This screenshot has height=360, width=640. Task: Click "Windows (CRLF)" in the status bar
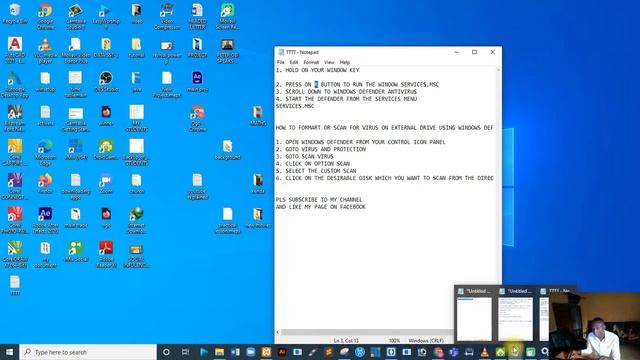tap(426, 340)
